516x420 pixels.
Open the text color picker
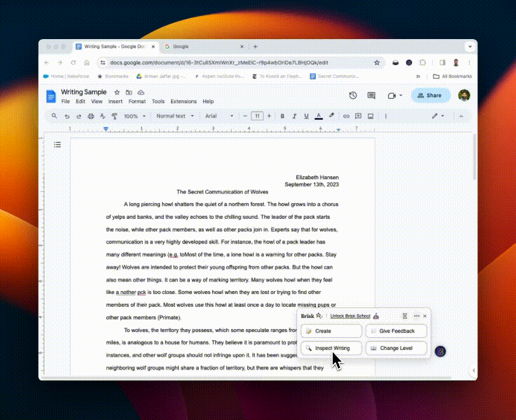[319, 116]
